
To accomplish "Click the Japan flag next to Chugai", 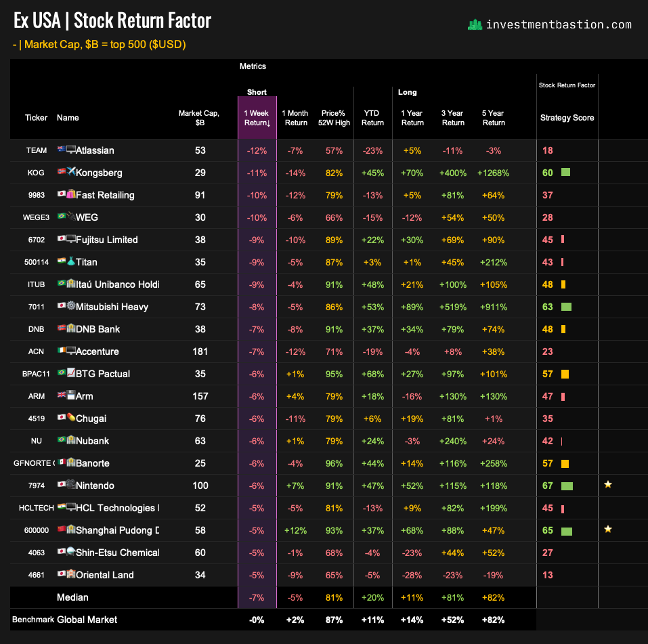I will tap(62, 417).
